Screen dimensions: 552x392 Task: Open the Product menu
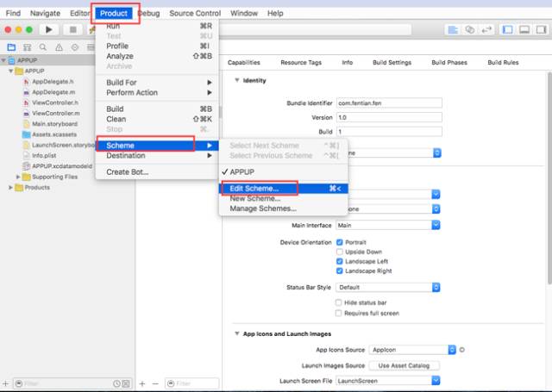click(114, 14)
